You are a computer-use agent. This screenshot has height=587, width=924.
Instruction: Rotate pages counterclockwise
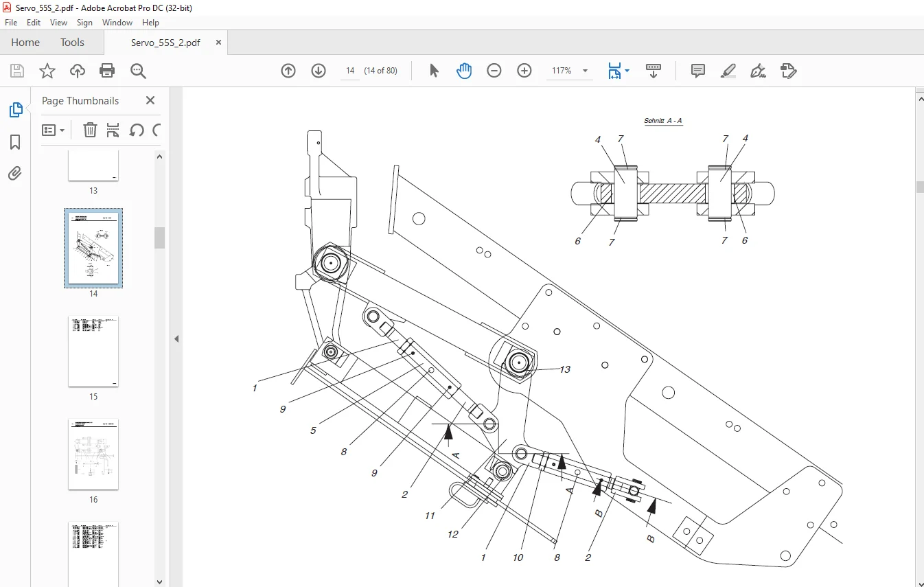137,130
